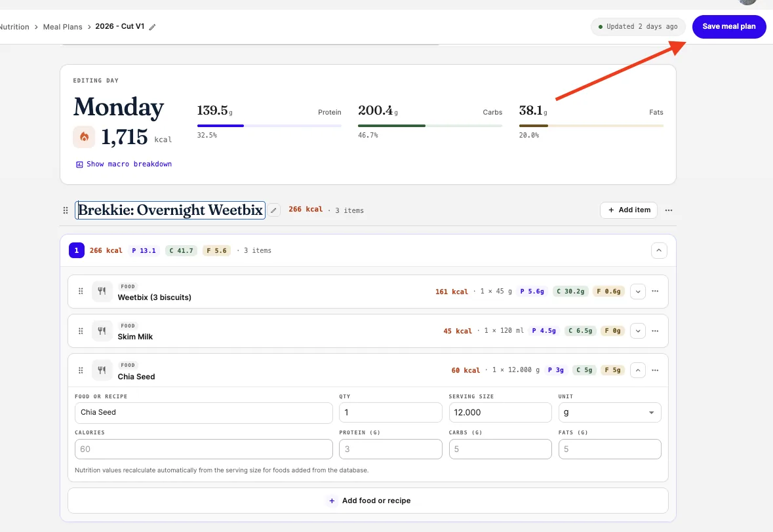Open the meal options ellipsis next to Add item

coord(669,210)
